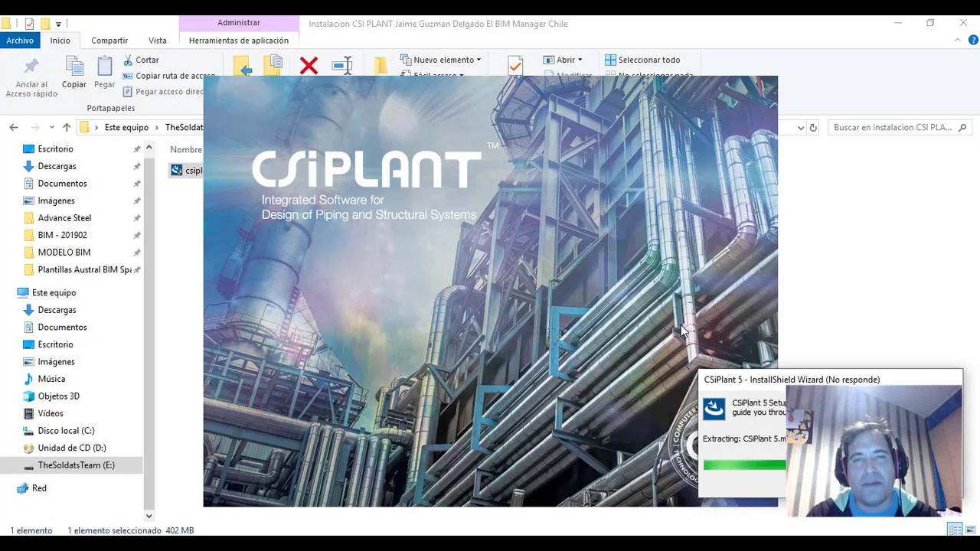The height and width of the screenshot is (551, 980).
Task: Switch to the Vista ribbon tab
Action: tap(158, 41)
